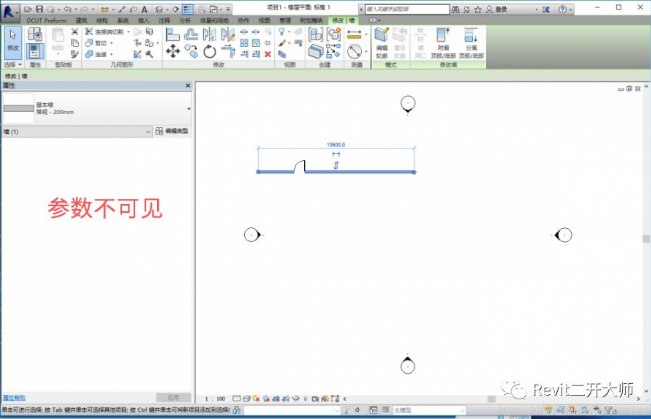The width and height of the screenshot is (651, 419).
Task: Click the Cut to clipboard scissors icon
Action: tap(75, 32)
